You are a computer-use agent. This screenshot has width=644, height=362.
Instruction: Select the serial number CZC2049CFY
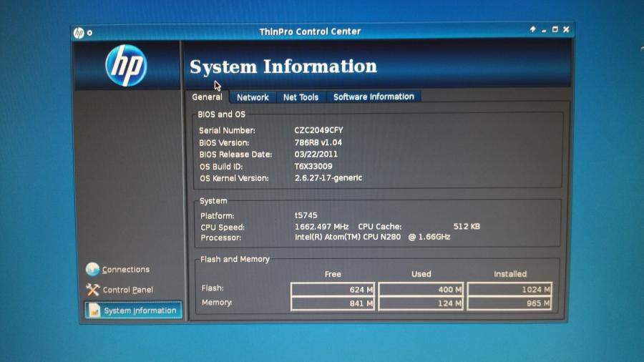[x=318, y=130]
